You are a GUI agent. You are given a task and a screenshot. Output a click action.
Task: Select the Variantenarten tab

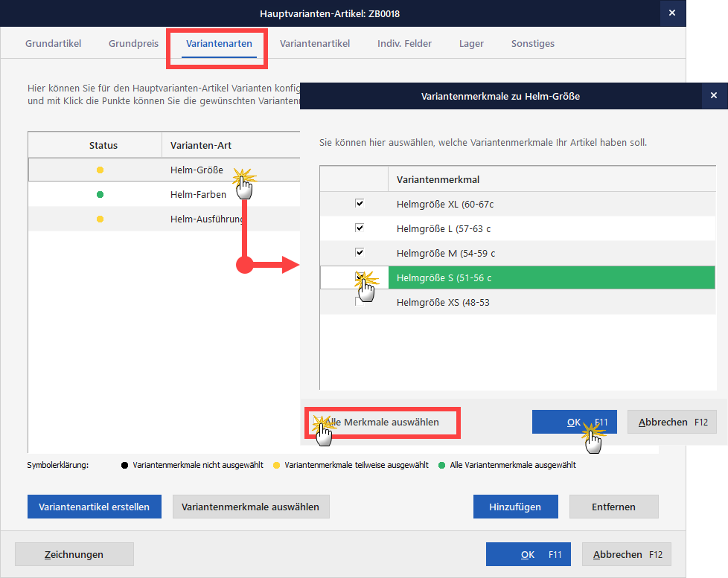(x=219, y=44)
